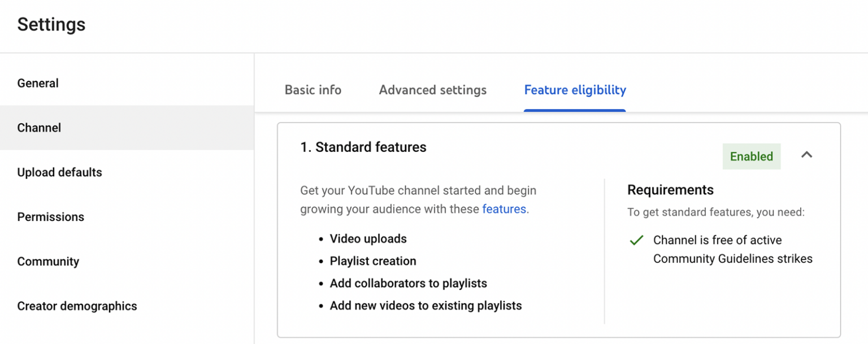Screen dimensions: 868x344
Task: Collapse the Standard features section
Action: click(x=807, y=155)
